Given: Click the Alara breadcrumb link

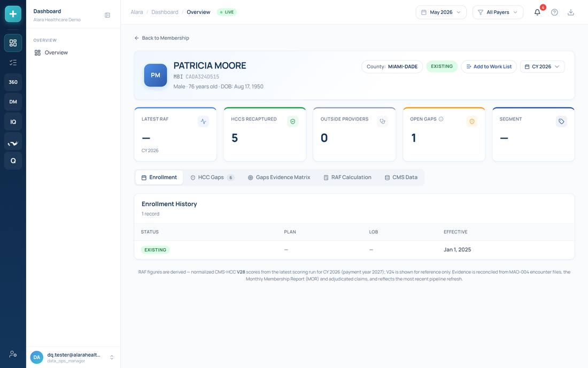Looking at the screenshot, I should click(136, 12).
